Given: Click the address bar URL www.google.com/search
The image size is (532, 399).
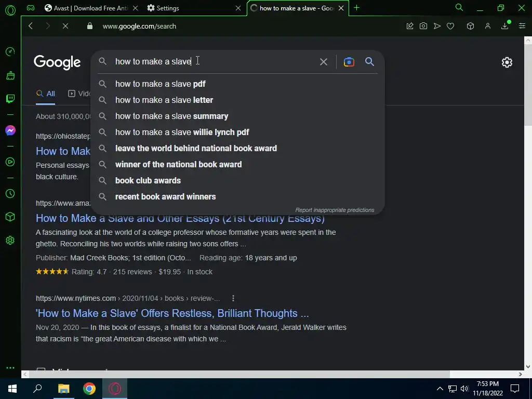Looking at the screenshot, I should [139, 26].
